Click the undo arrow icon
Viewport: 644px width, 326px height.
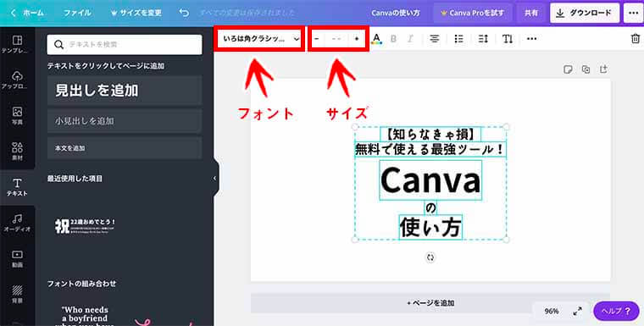(x=185, y=14)
